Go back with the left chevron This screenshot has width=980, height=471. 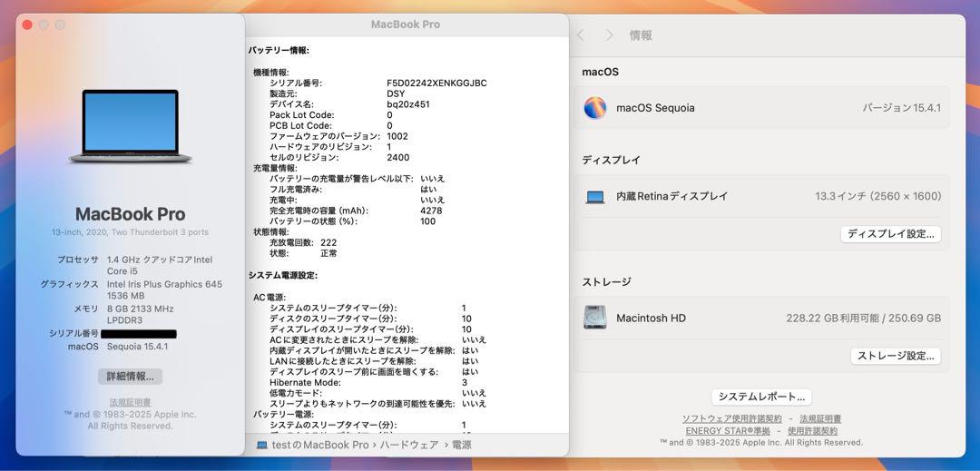click(x=581, y=35)
